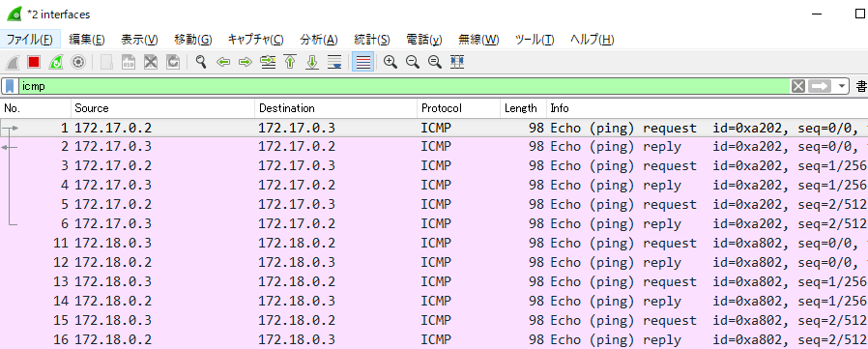
Task: Toggle auto-scroll during live capture
Action: pyautogui.click(x=334, y=62)
